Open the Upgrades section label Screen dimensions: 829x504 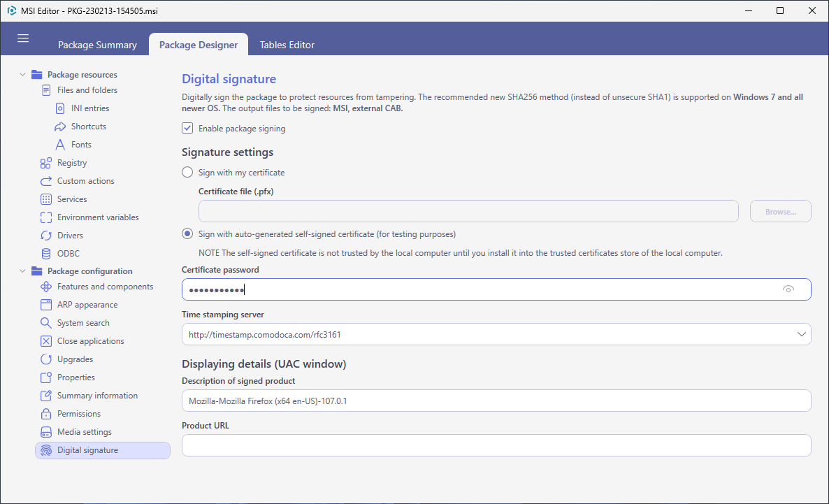(75, 359)
